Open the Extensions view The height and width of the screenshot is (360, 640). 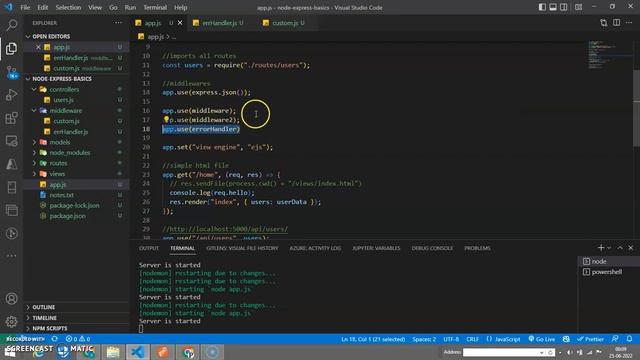tap(11, 118)
